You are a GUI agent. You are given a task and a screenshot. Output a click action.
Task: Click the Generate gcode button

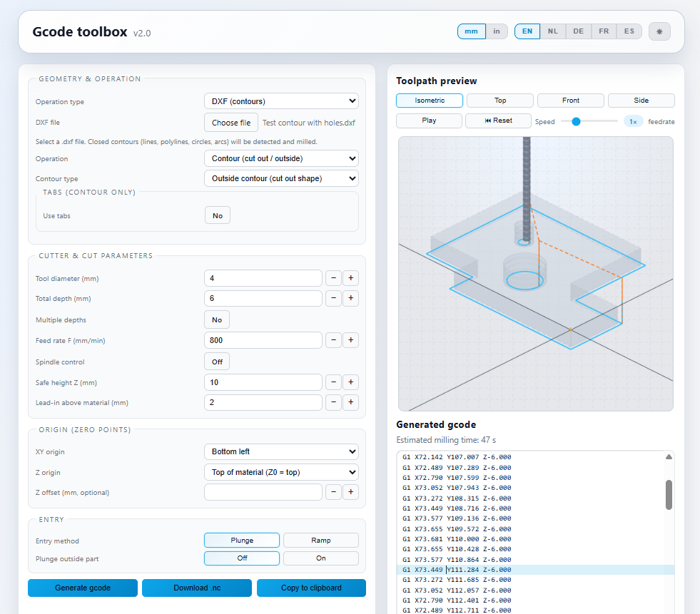(x=82, y=588)
